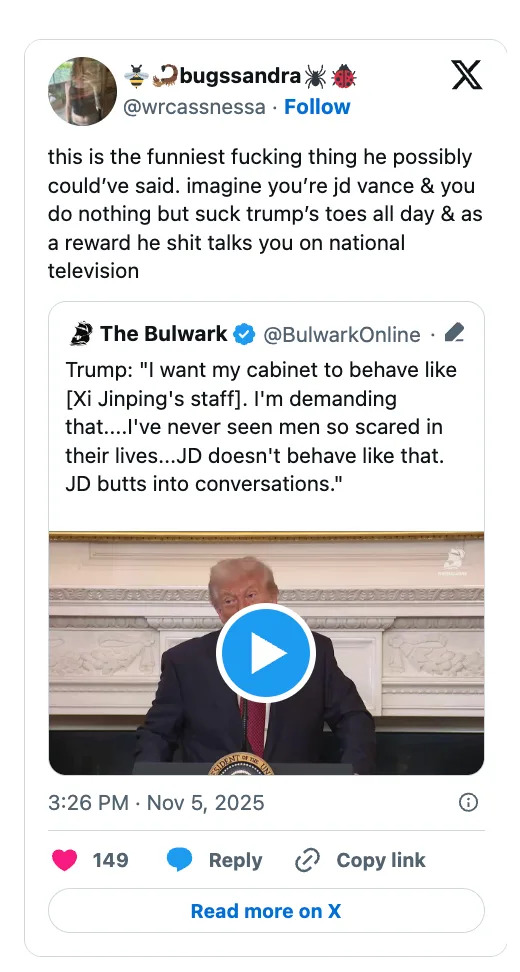Viewport: 520px width, 972px height.
Task: Click the @BulwarkOnline handle
Action: [342, 335]
